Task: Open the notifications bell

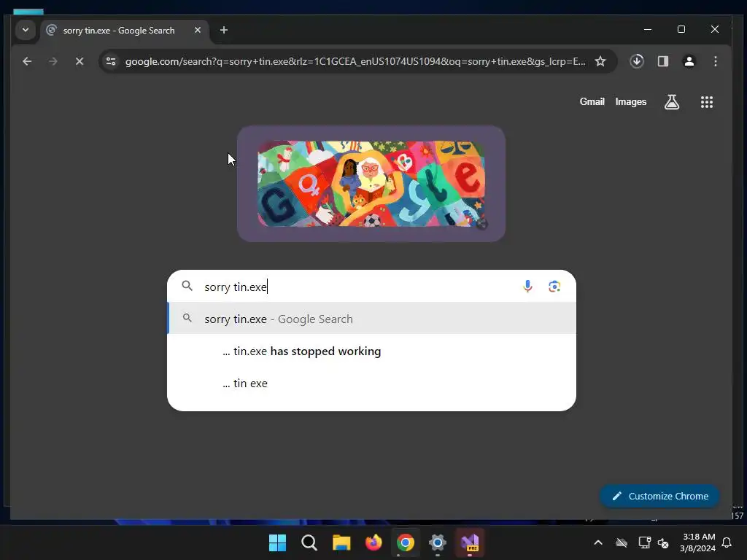Action: (x=727, y=542)
